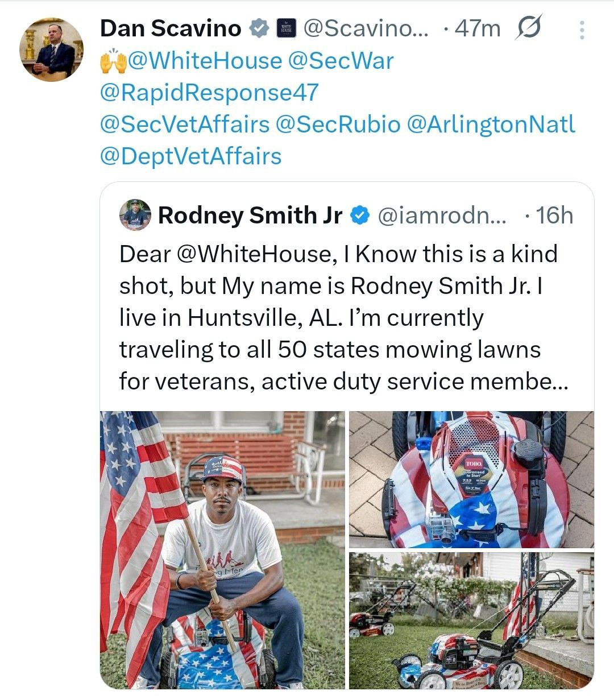Open Rodney Smith Jr's small avatar

tap(135, 215)
